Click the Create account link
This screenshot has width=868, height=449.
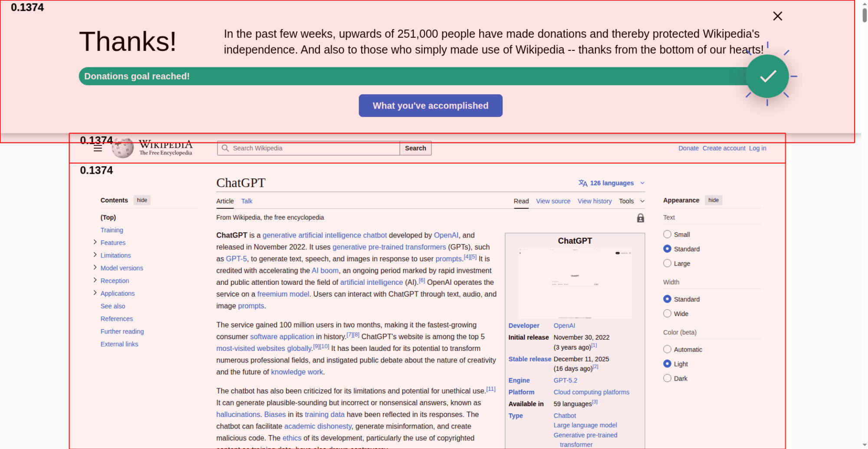coord(723,148)
